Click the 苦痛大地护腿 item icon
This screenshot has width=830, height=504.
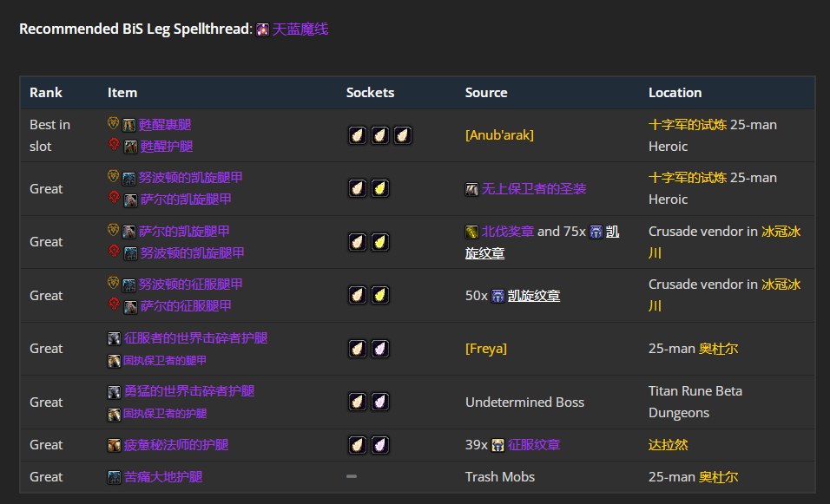click(114, 477)
